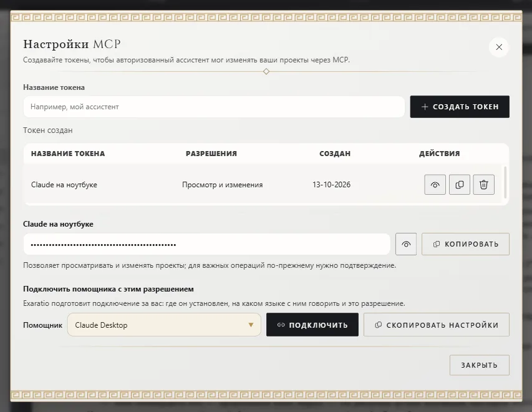
Task: Click the token table scrollbar
Action: [505, 182]
